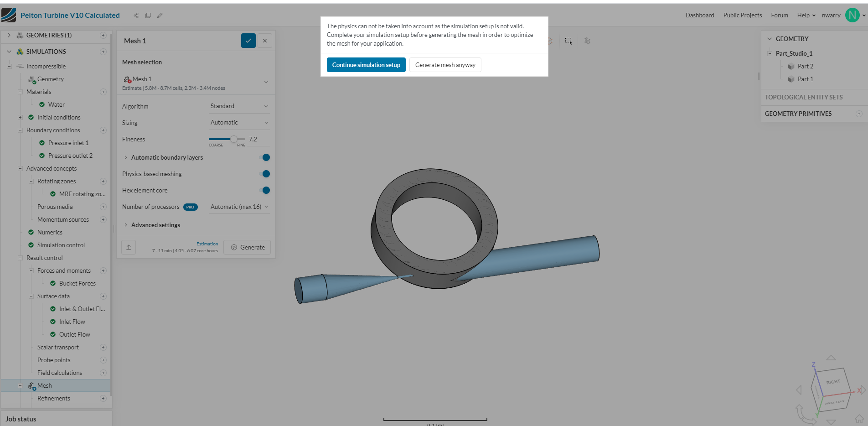868x426 pixels.
Task: Select Simulation control in the tree
Action: tap(61, 245)
